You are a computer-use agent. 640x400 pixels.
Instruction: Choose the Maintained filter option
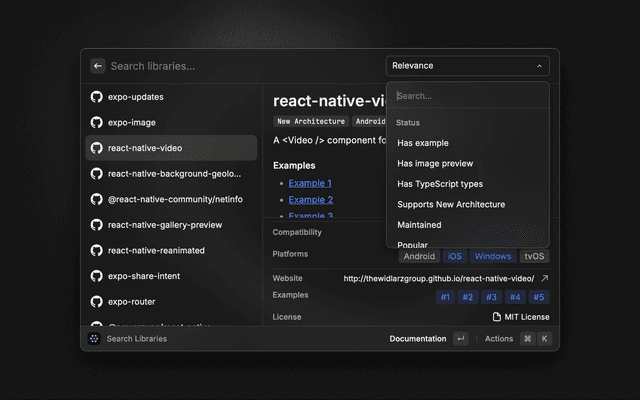(x=419, y=225)
